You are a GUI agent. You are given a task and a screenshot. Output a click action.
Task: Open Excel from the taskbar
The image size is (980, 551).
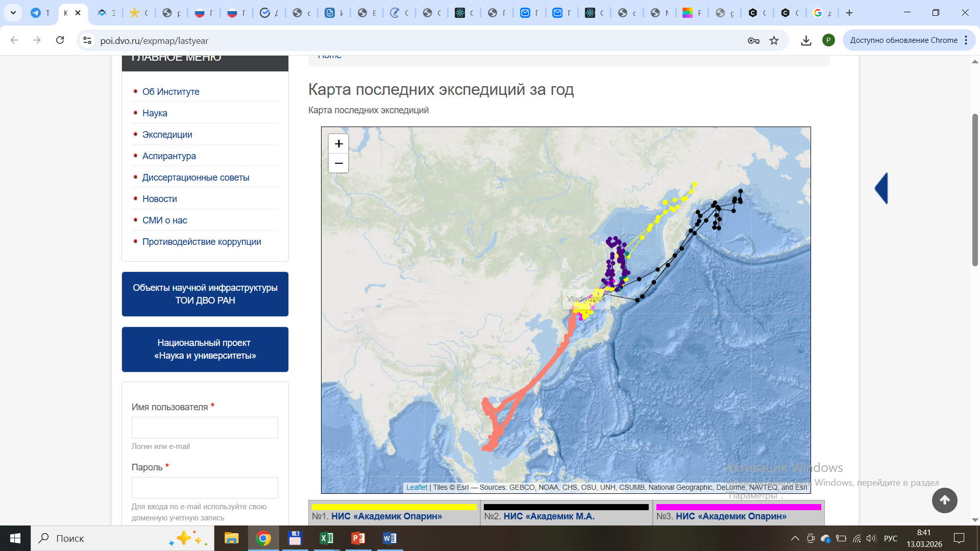pyautogui.click(x=327, y=538)
